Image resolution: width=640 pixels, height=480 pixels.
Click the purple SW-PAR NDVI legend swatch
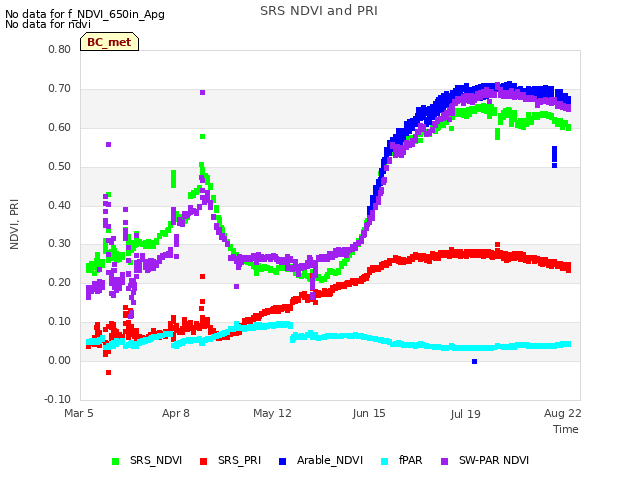[x=444, y=461]
